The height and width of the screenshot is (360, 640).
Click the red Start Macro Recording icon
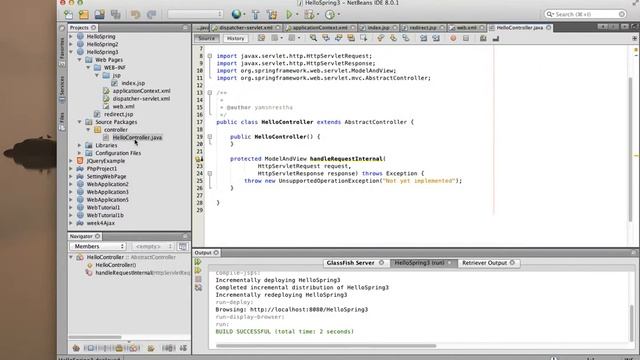tap(453, 38)
